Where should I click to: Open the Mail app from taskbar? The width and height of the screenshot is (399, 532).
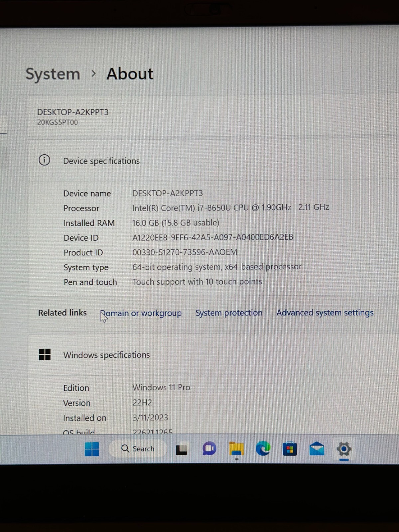click(317, 449)
